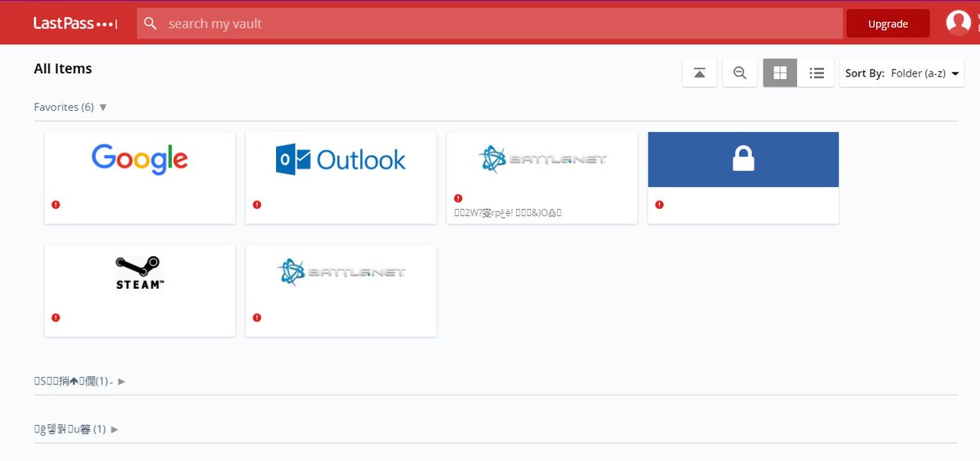The width and height of the screenshot is (980, 461).
Task: Click red alert icon on the Battle.net card beside Steam
Action: (257, 317)
